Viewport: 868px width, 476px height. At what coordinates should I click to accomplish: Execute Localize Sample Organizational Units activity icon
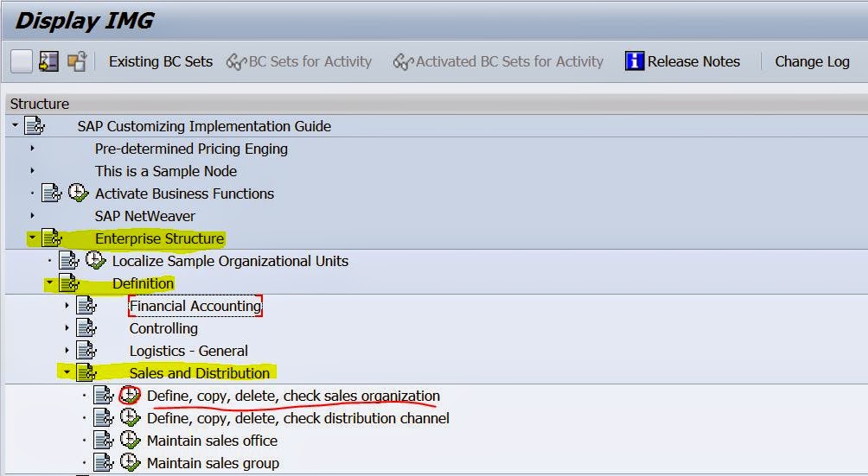(95, 260)
